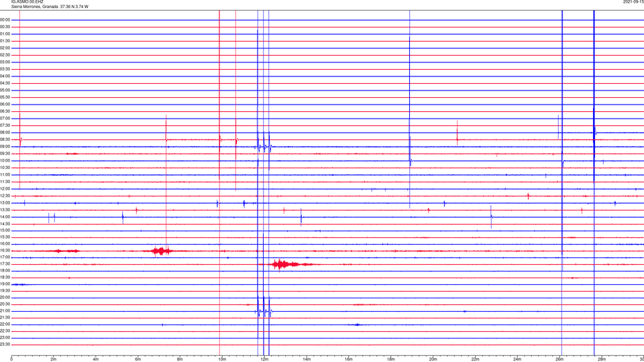Select the 18:30 trace time label
The image size is (644, 362).
point(5,277)
